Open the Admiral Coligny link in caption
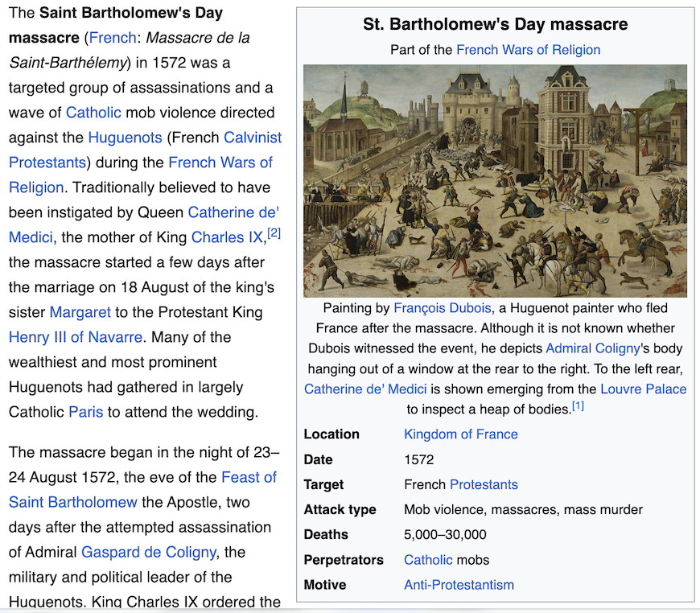The width and height of the screenshot is (700, 613). 593,348
